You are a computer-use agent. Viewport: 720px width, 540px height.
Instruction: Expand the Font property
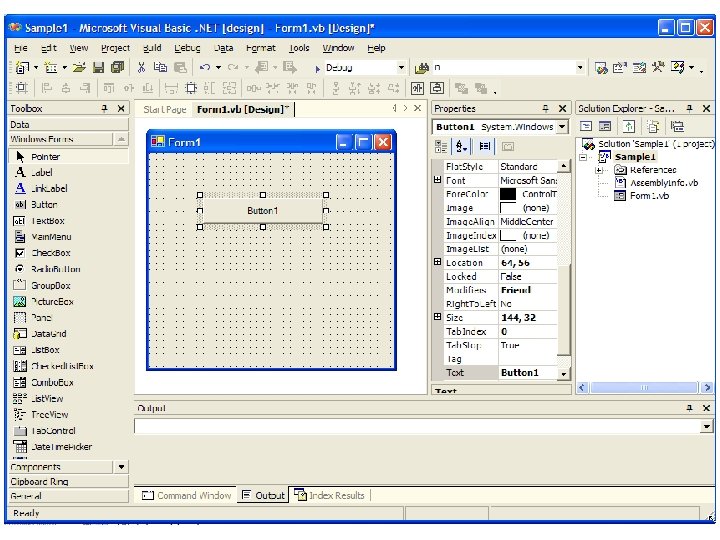tap(438, 180)
